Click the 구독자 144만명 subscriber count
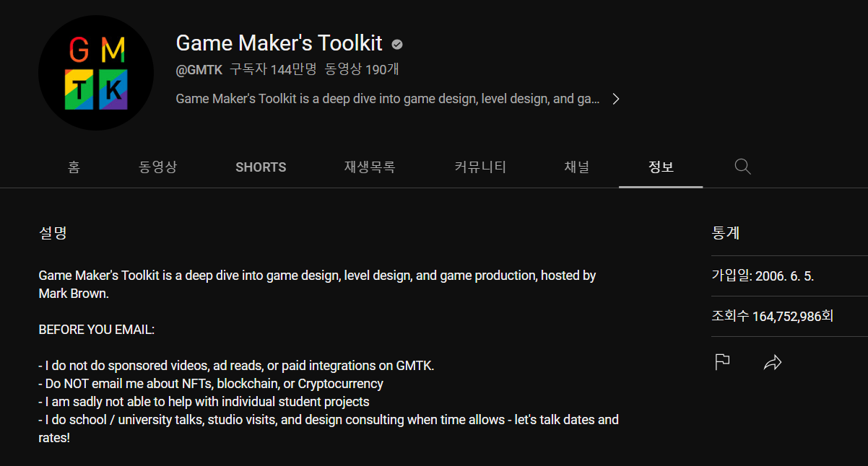868x466 pixels. click(273, 70)
